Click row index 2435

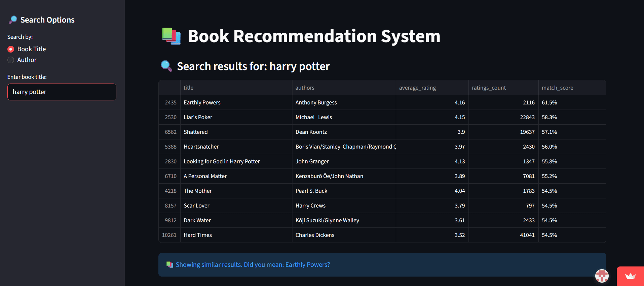click(x=169, y=102)
